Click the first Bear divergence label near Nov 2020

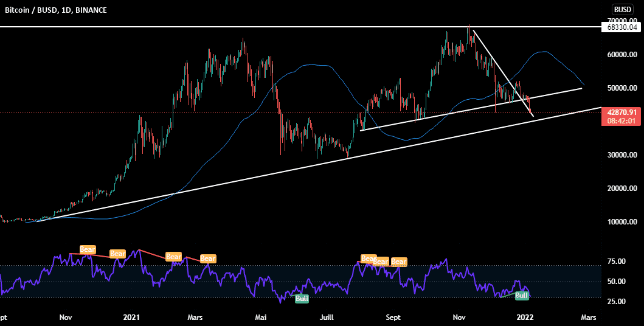point(88,249)
